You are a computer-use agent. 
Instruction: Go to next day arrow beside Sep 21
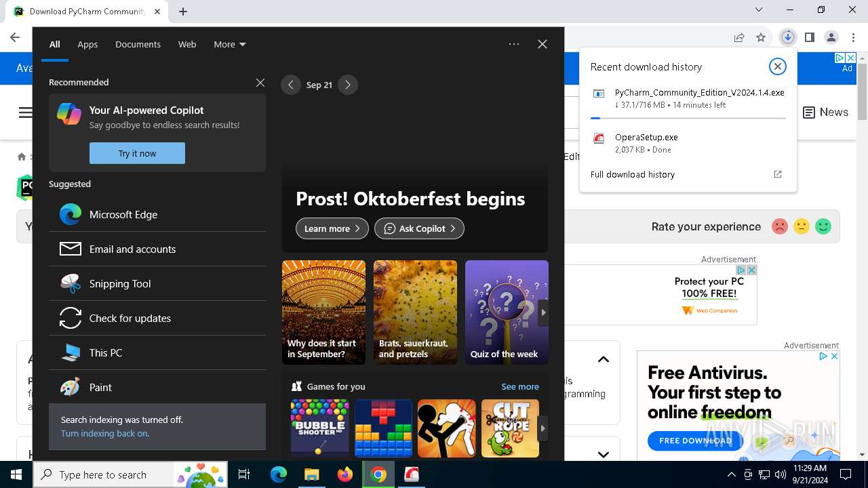coord(347,85)
